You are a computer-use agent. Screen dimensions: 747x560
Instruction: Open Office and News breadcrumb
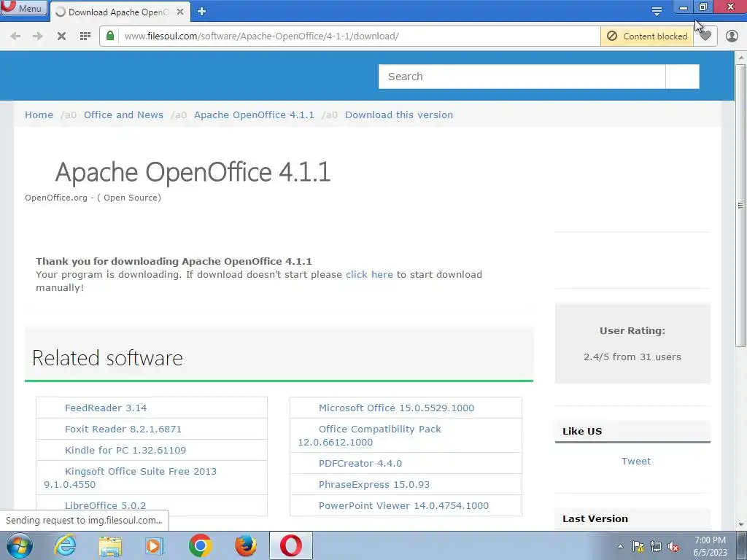click(x=123, y=114)
